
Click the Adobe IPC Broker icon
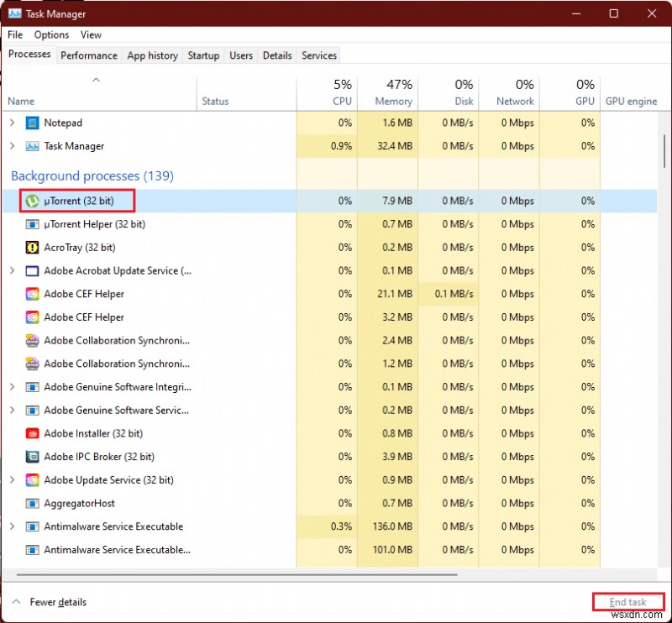32,457
